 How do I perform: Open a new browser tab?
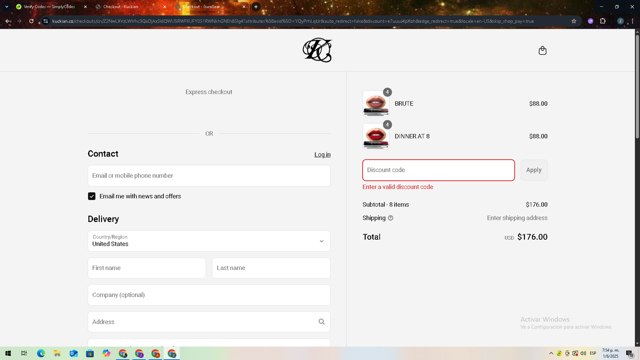coord(256,7)
